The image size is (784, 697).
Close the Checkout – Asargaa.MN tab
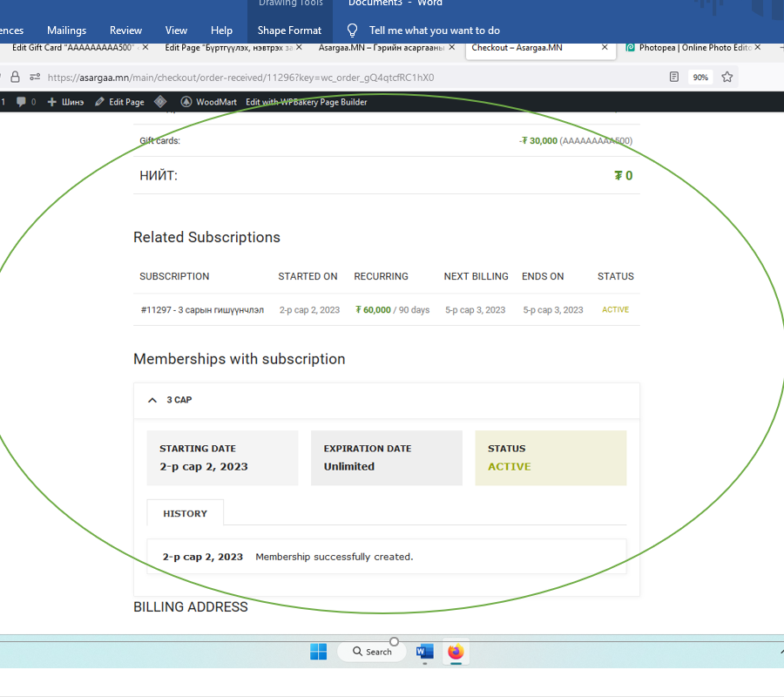point(605,47)
